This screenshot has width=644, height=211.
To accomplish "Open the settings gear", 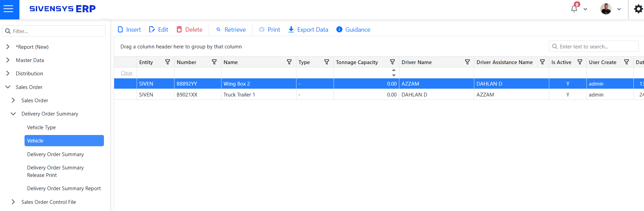I will pos(638,9).
